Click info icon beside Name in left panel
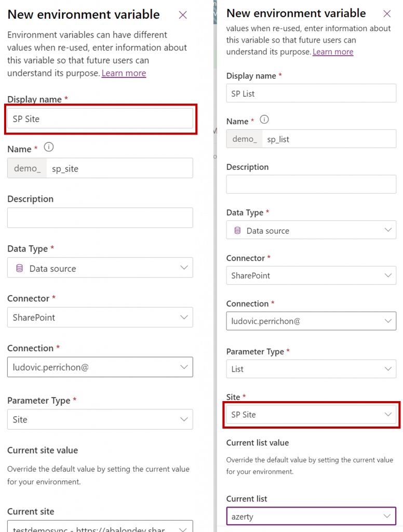 point(49,147)
